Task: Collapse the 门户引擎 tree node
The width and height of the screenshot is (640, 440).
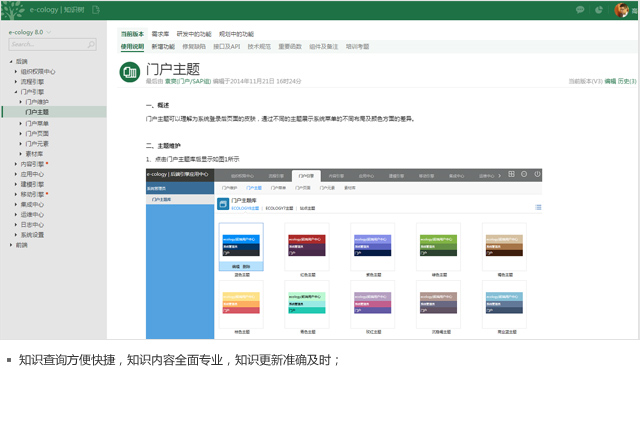Action: click(x=16, y=92)
